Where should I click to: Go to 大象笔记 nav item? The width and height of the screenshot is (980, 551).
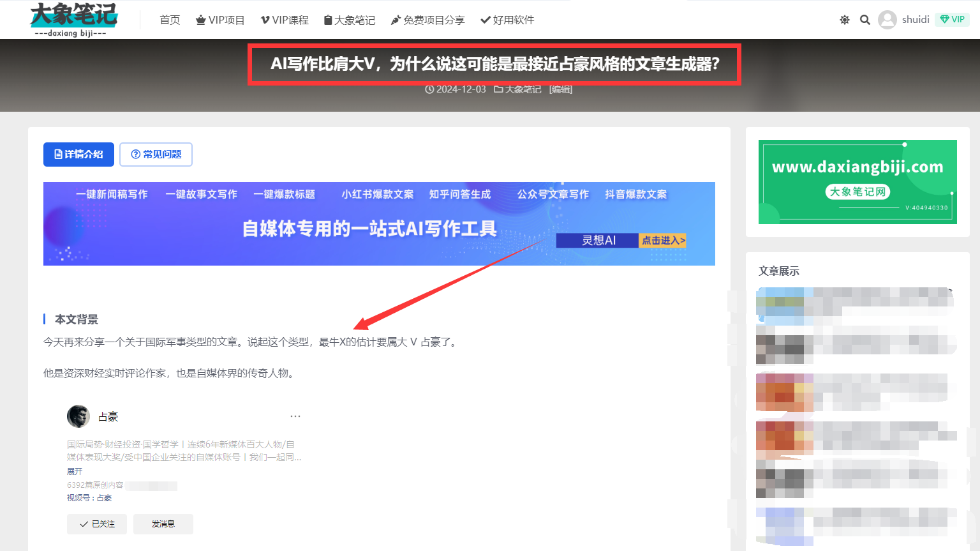point(350,20)
